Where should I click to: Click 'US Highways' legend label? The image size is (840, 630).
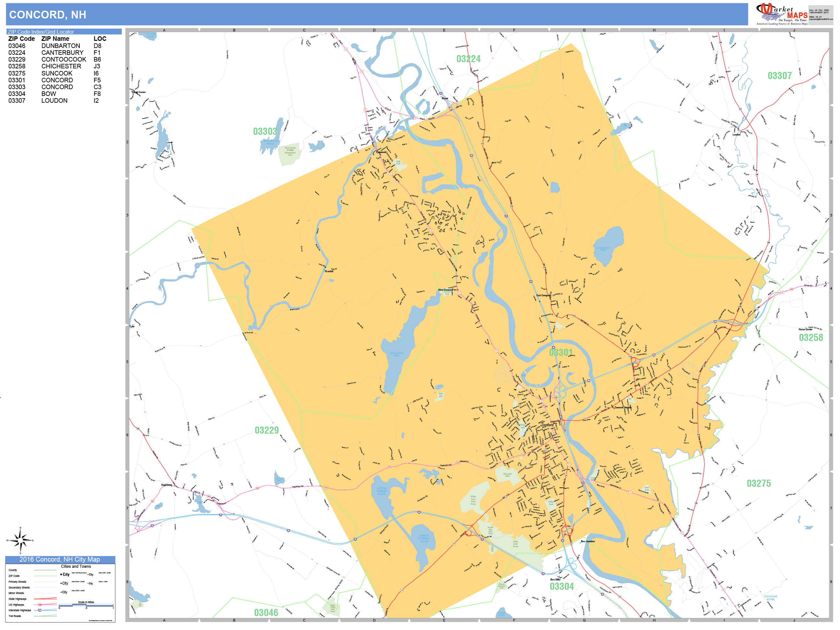click(16, 604)
